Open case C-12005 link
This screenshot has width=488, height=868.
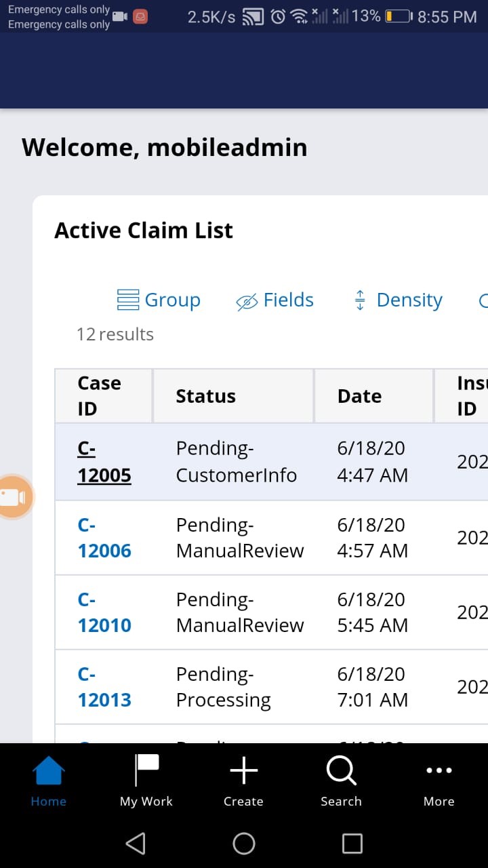coord(104,462)
